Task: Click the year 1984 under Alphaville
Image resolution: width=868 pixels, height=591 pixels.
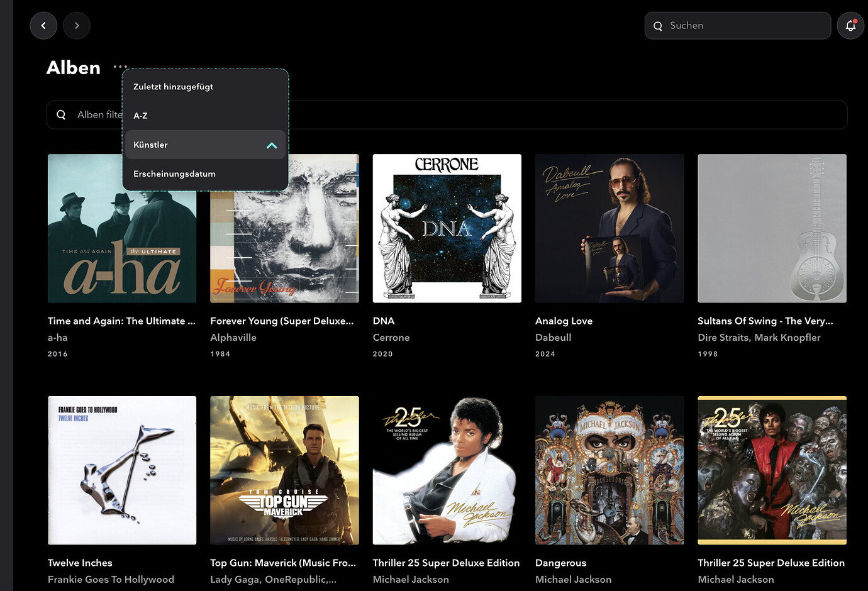Action: pyautogui.click(x=220, y=354)
